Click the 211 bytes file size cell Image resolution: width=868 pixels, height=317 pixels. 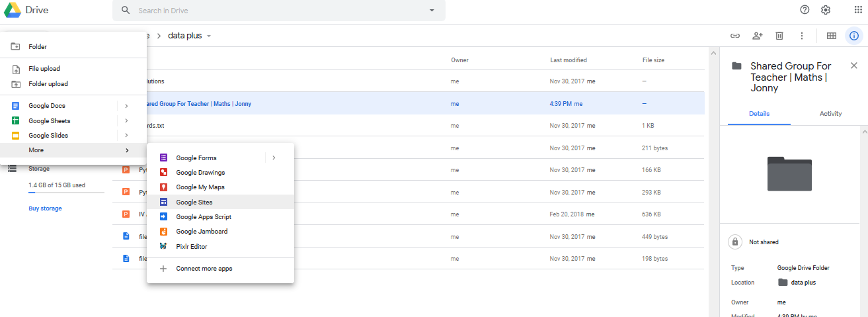click(653, 148)
